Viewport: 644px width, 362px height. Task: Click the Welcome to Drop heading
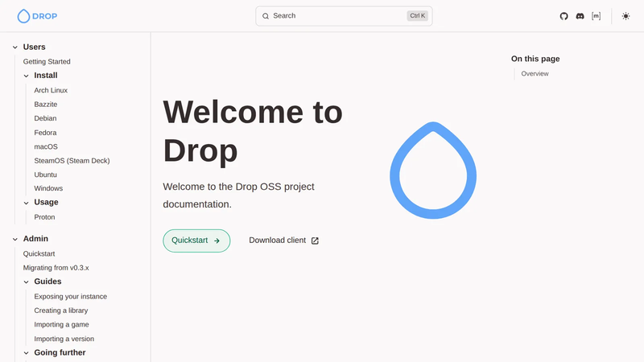pos(253,131)
